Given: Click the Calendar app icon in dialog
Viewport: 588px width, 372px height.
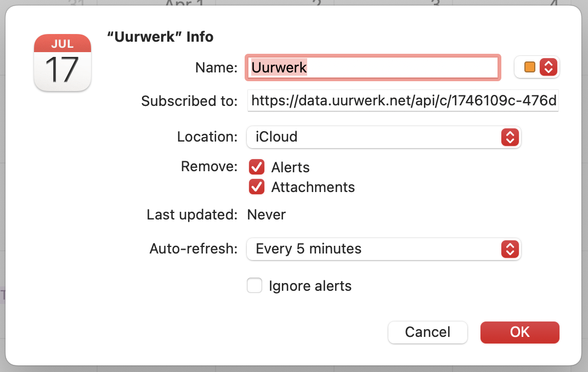Looking at the screenshot, I should click(x=63, y=63).
